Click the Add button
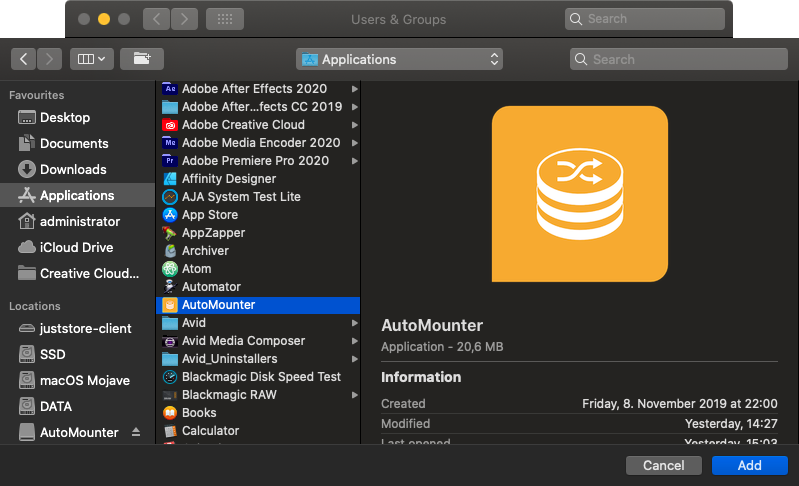Screen dimensions: 799x486 750,465
